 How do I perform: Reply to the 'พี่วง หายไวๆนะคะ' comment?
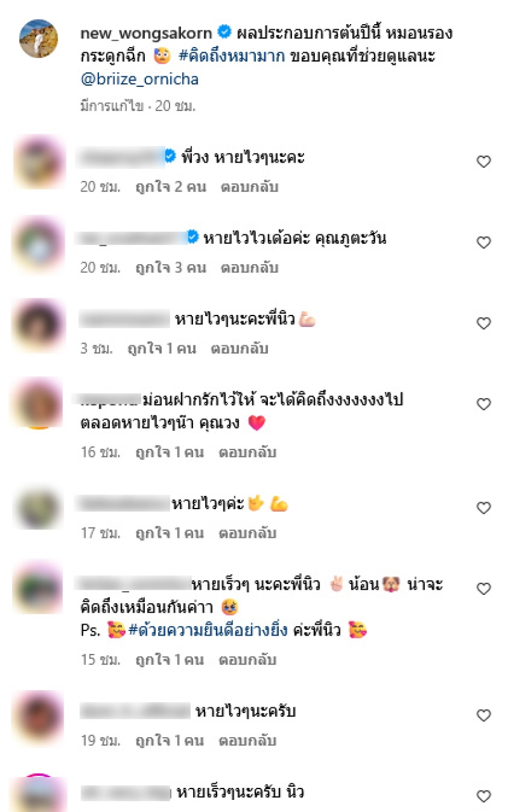pyautogui.click(x=250, y=187)
